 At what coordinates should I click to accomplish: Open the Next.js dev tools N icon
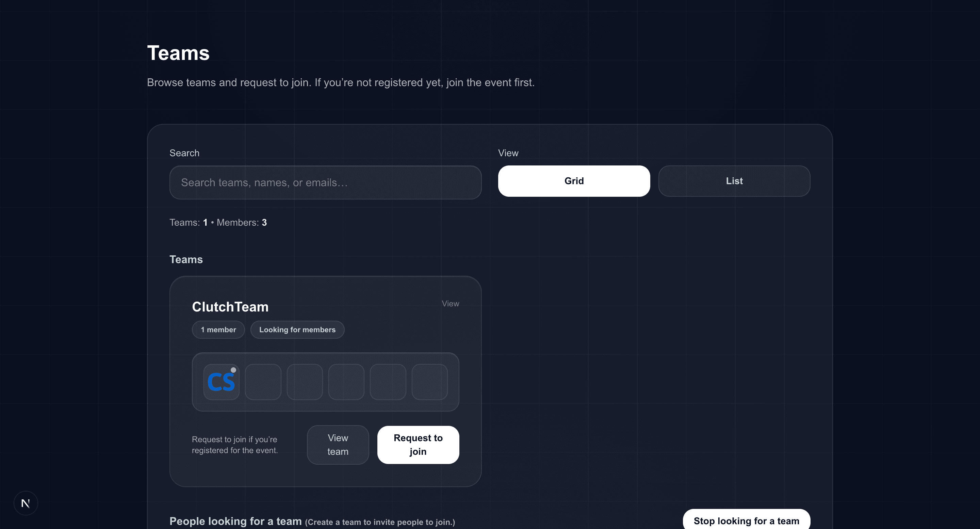[x=26, y=503]
